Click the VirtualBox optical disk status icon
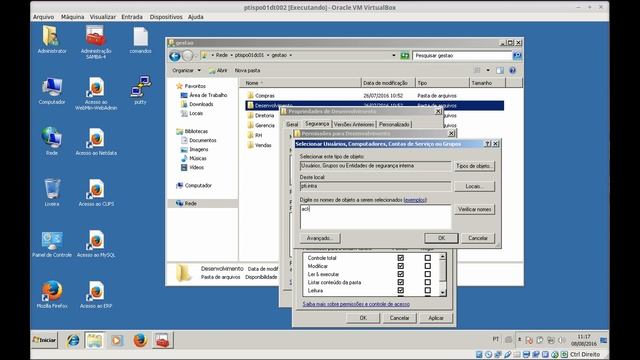The height and width of the screenshot is (360, 640). 489,354
